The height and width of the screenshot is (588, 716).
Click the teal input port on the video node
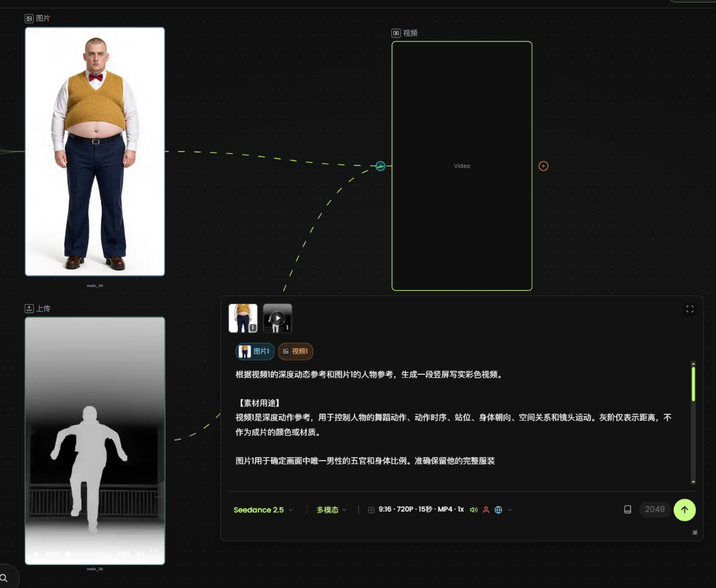(x=381, y=166)
